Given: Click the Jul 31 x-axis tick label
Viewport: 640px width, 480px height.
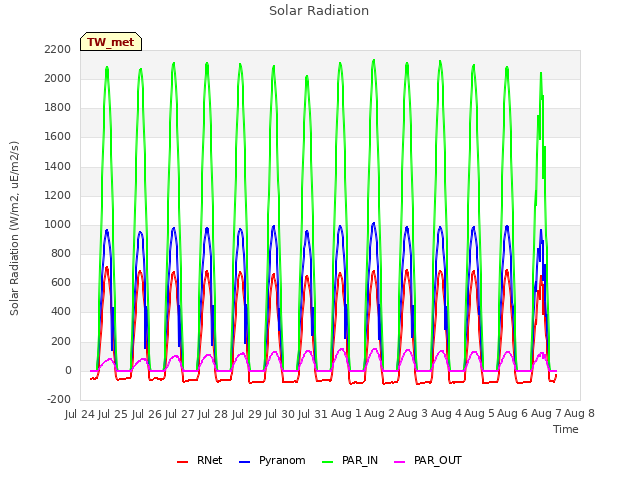Looking at the screenshot, I should pos(313,414).
